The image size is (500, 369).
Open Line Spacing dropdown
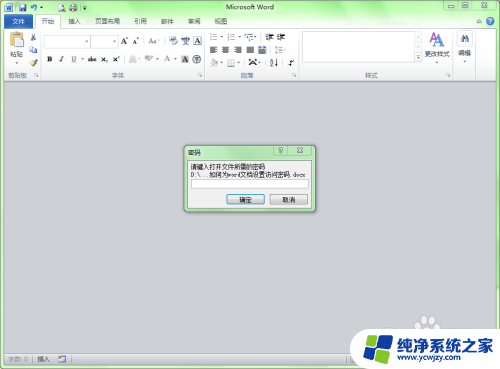280,50
